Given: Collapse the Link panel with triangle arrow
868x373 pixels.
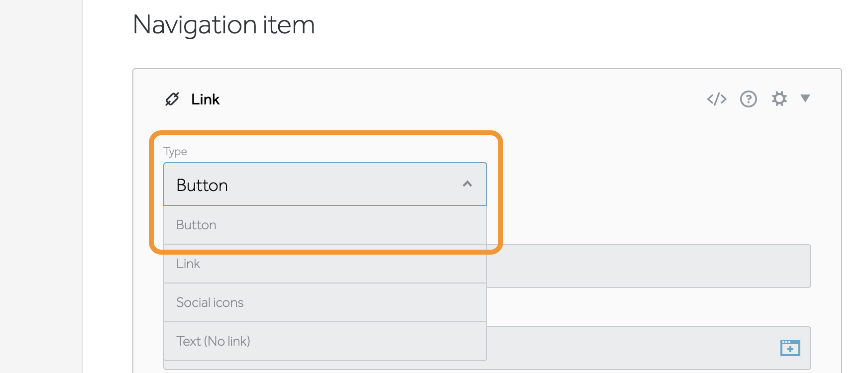Looking at the screenshot, I should (x=805, y=98).
